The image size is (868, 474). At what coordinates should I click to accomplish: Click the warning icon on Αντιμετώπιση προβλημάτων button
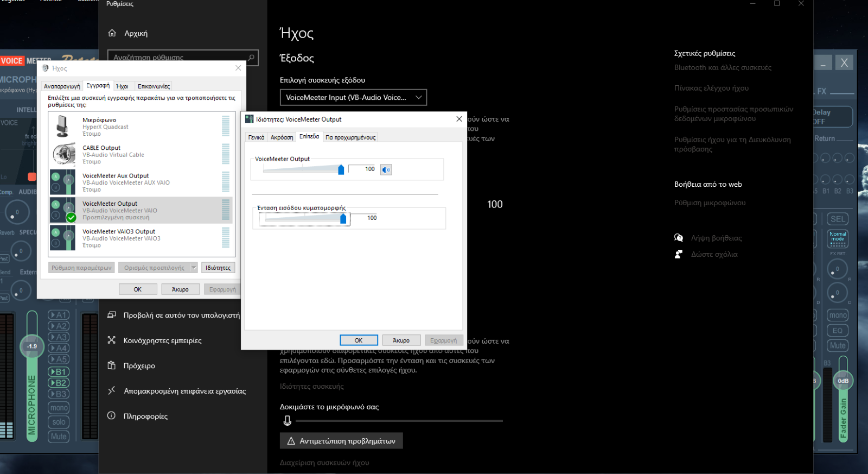click(x=291, y=441)
